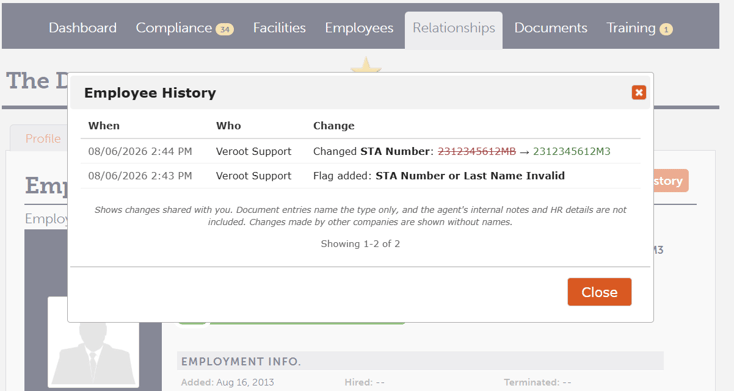Screen dimensions: 734x391
Task: Select the Profile tab behind the dialog
Action: (x=43, y=139)
